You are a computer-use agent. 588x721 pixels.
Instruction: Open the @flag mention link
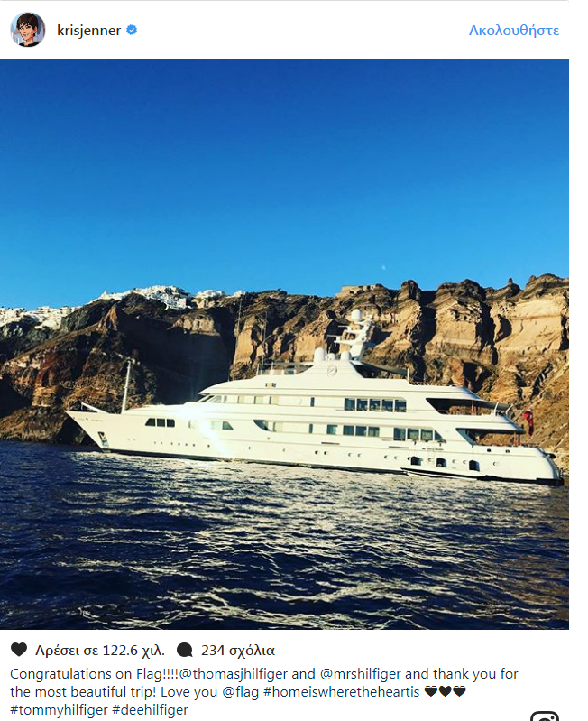coord(240,692)
